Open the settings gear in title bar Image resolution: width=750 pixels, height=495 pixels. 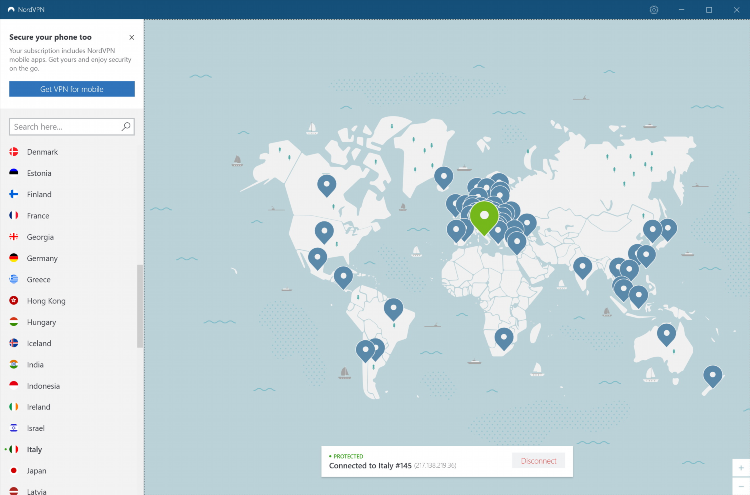coord(654,10)
